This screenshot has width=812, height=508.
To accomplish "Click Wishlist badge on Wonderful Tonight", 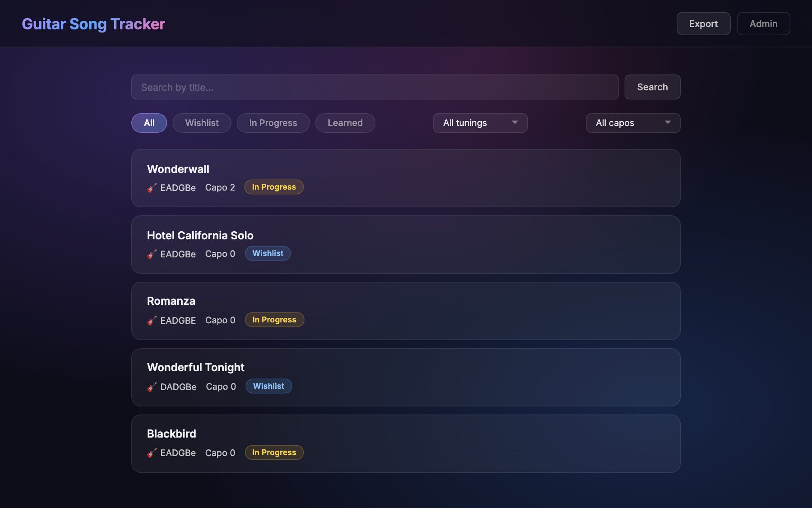I will pyautogui.click(x=269, y=386).
